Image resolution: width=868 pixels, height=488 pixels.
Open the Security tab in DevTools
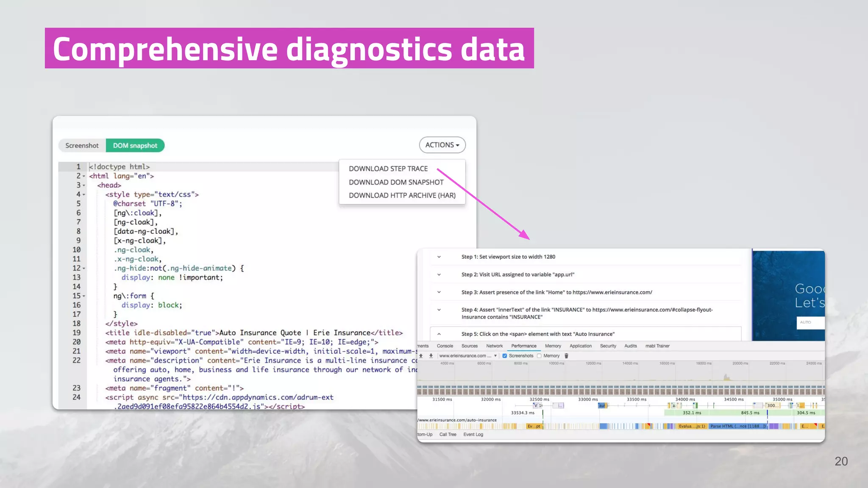pyautogui.click(x=608, y=346)
